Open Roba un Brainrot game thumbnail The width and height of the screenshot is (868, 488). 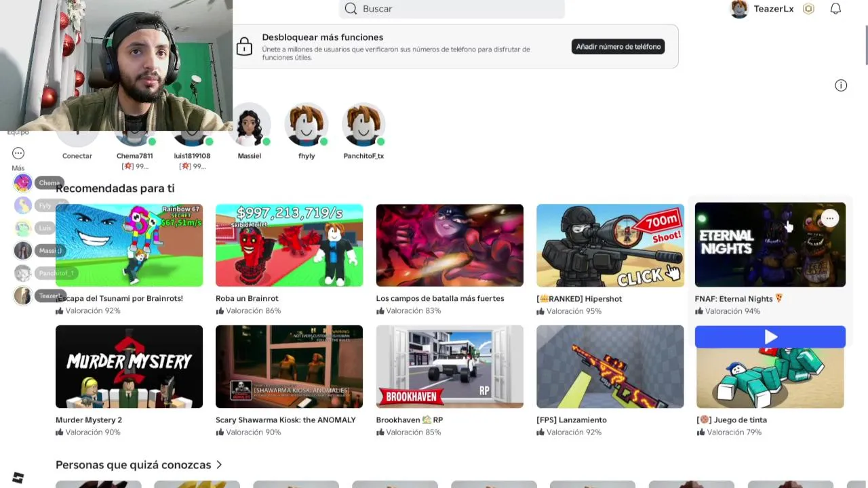[289, 245]
